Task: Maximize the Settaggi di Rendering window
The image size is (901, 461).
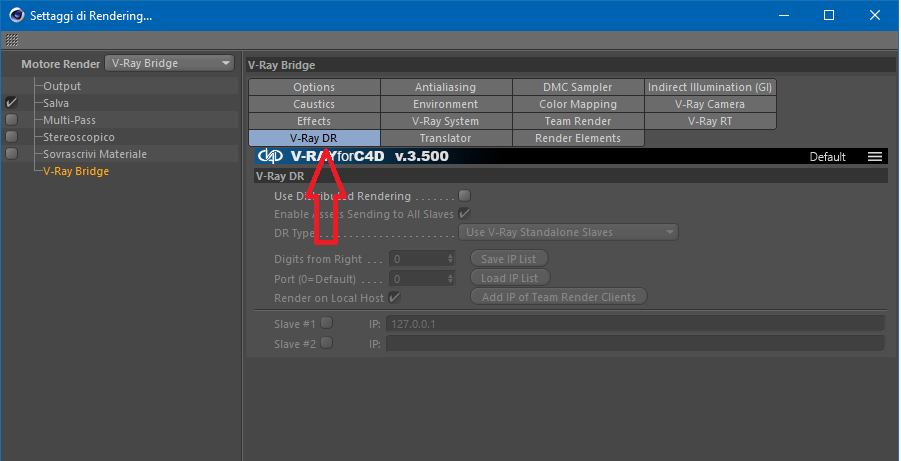Action: [829, 16]
